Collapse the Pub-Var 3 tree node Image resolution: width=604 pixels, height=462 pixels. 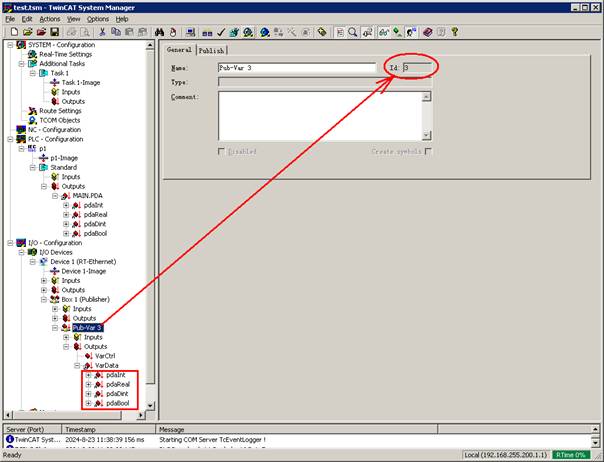point(53,327)
